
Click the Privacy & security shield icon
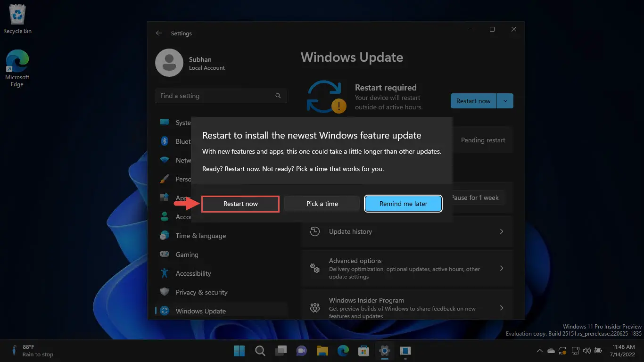pos(165,292)
